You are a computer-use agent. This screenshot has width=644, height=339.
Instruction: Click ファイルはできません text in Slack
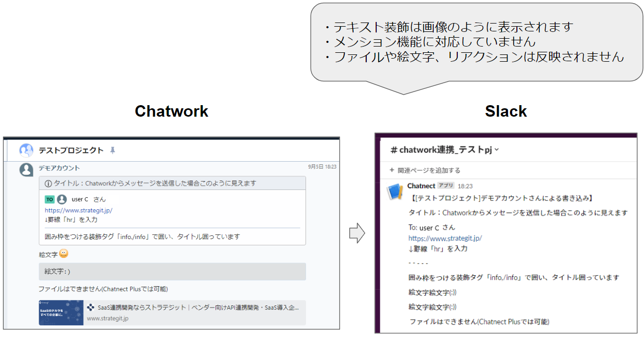pos(479,322)
